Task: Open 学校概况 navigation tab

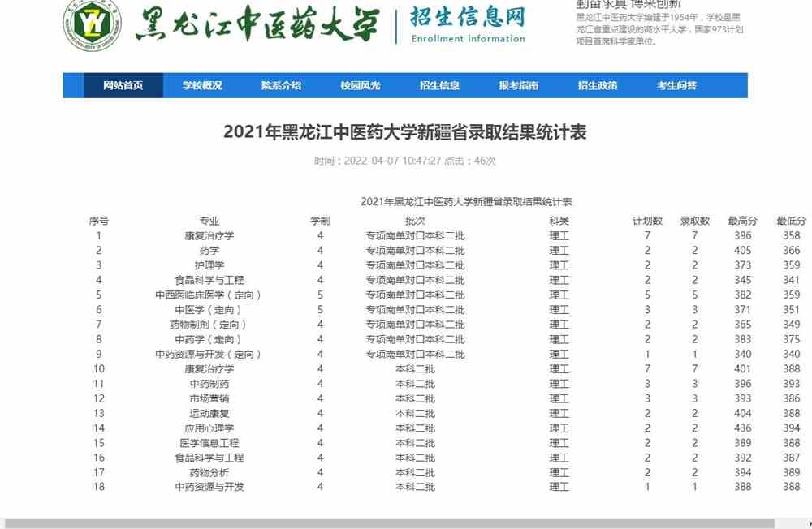Action: [202, 85]
